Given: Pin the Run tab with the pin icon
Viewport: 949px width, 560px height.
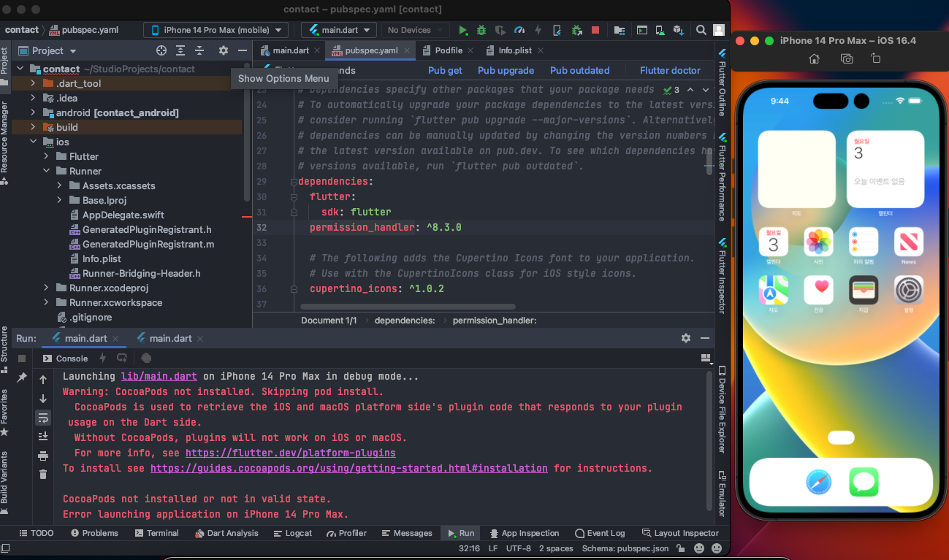Looking at the screenshot, I should 22,377.
